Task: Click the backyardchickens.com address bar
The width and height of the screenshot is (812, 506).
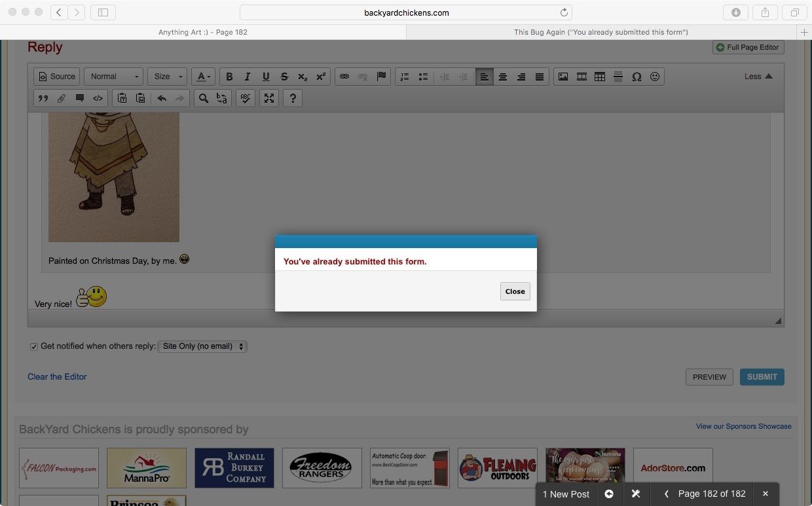Action: point(406,12)
